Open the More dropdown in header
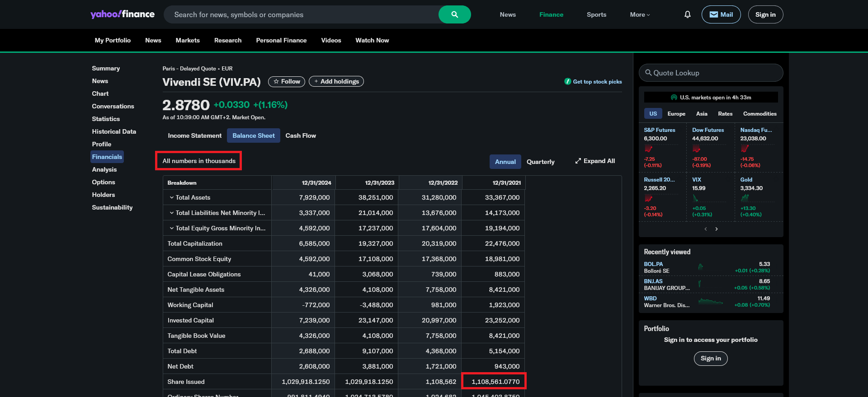 point(640,14)
